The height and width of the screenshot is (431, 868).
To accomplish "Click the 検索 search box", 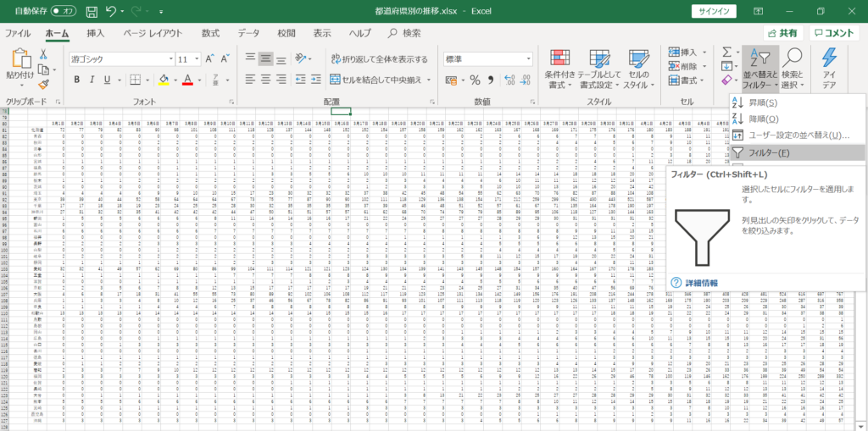I will click(x=404, y=33).
